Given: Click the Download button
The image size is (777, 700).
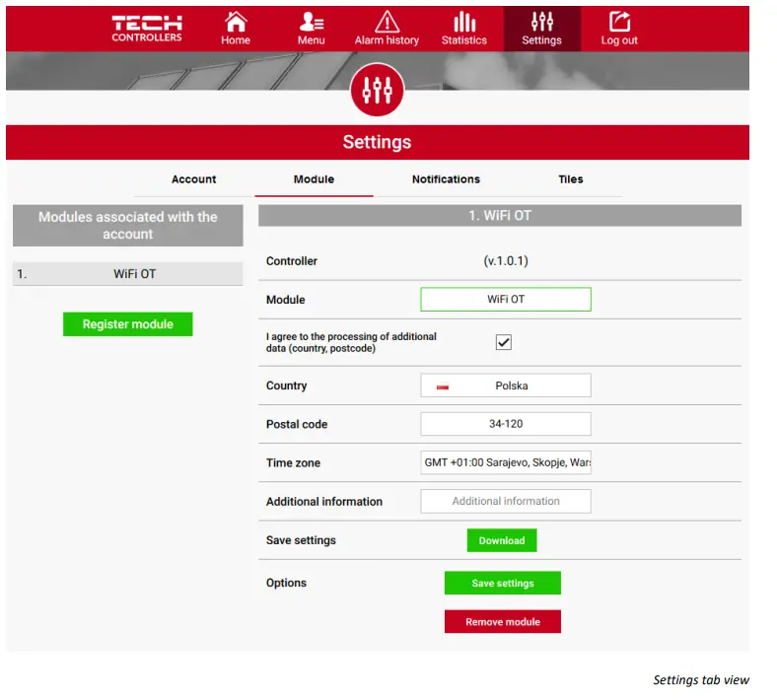Looking at the screenshot, I should 502,540.
